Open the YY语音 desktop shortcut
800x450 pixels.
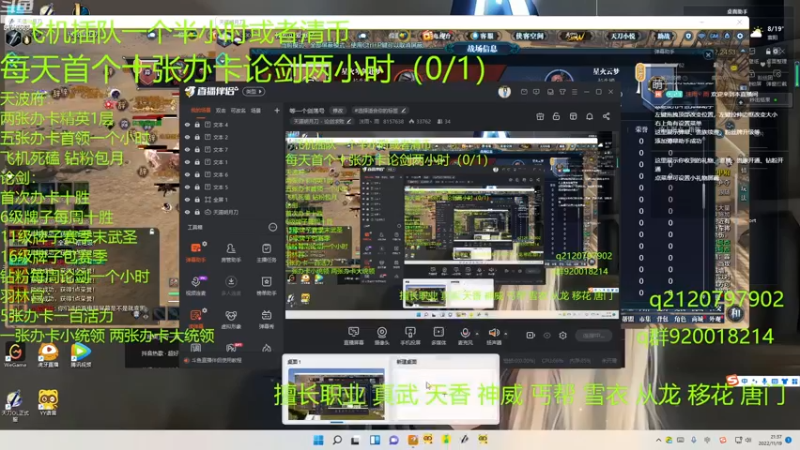(47, 403)
